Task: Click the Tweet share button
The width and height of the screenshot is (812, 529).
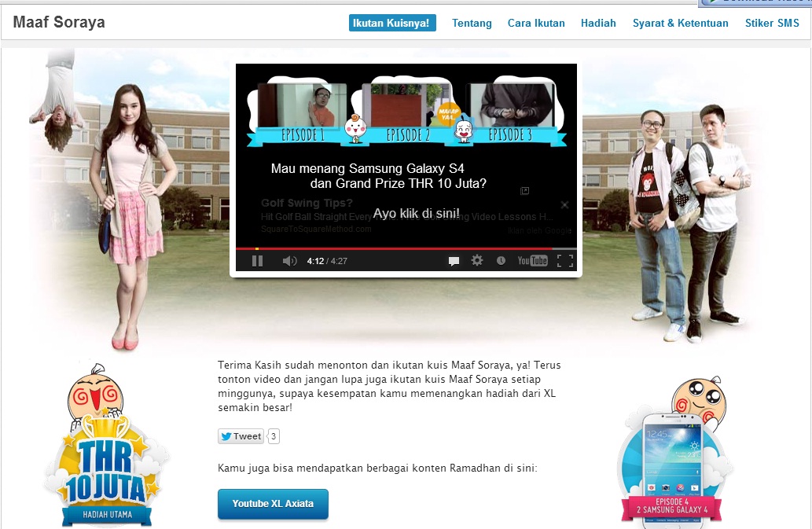Action: [240, 436]
